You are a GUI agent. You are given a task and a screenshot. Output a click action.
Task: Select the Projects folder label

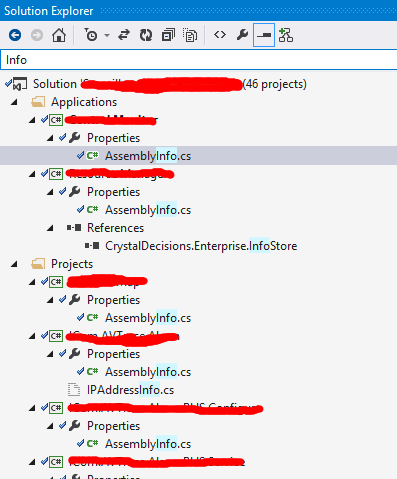(x=72, y=264)
